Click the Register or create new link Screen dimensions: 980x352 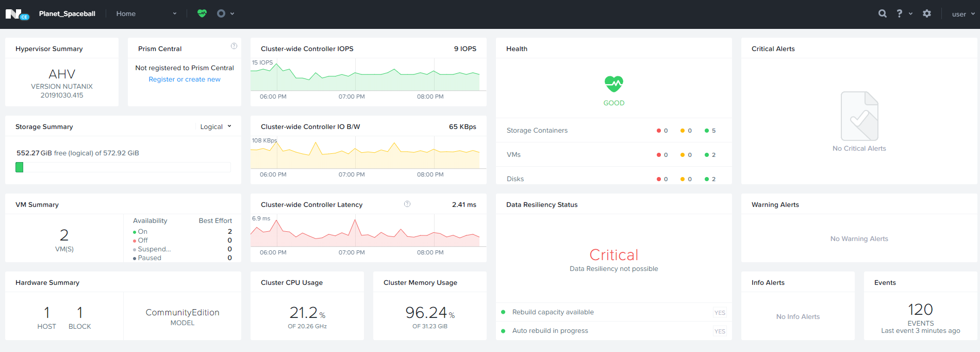[x=185, y=79]
